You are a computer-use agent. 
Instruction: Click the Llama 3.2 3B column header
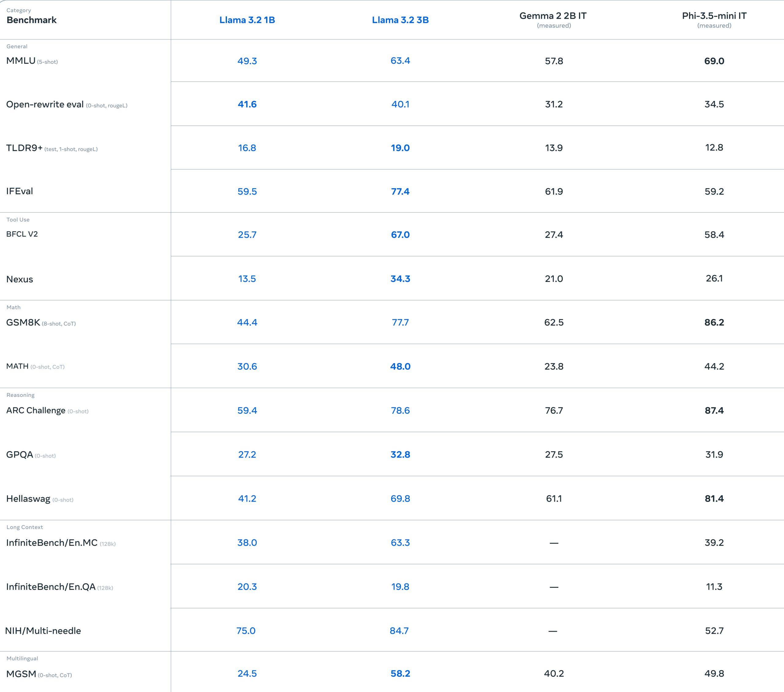[400, 20]
